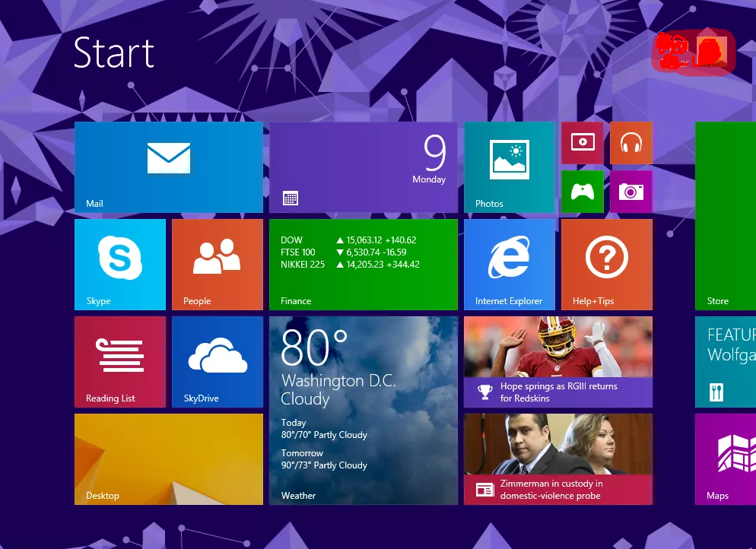The height and width of the screenshot is (549, 756).
Task: Click the Washington D.C. location text
Action: (338, 381)
